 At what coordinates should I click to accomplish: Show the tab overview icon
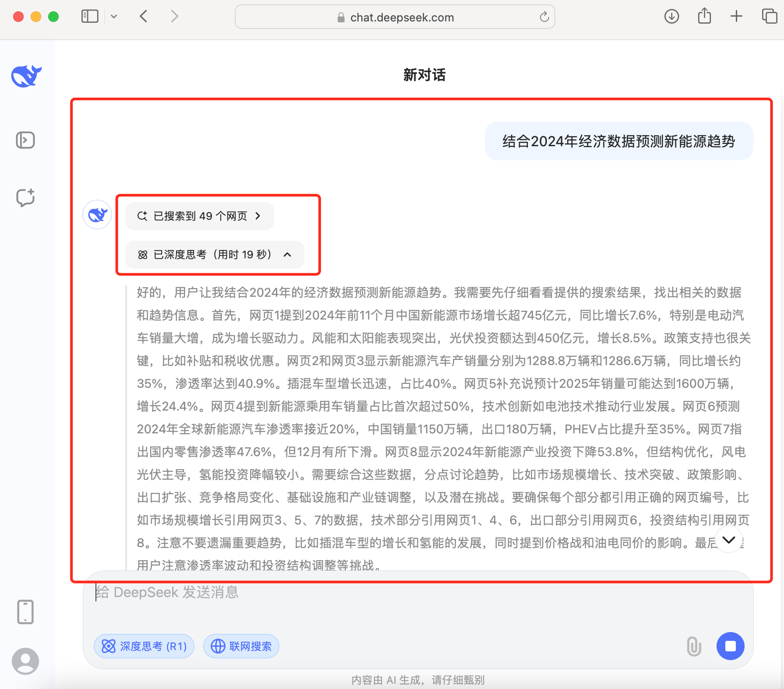(x=770, y=17)
